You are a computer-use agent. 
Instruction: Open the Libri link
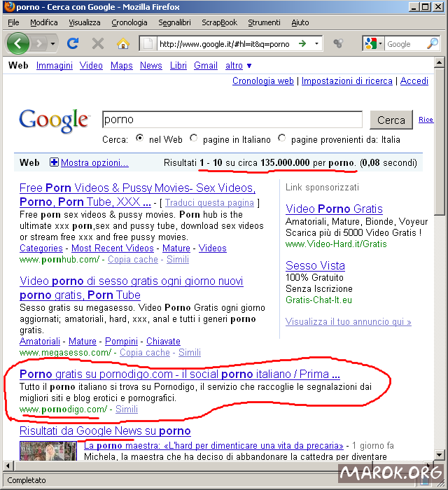coord(178,65)
